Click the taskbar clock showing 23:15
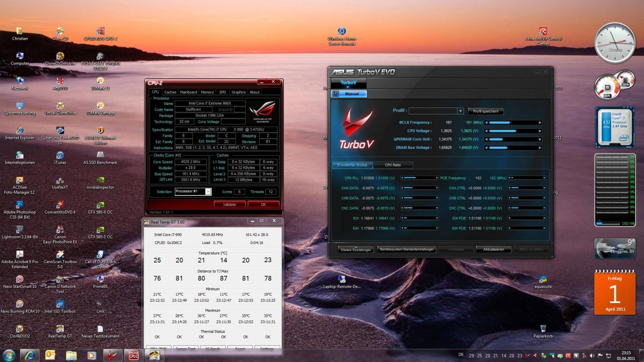This screenshot has height=362, width=644. 626,356
